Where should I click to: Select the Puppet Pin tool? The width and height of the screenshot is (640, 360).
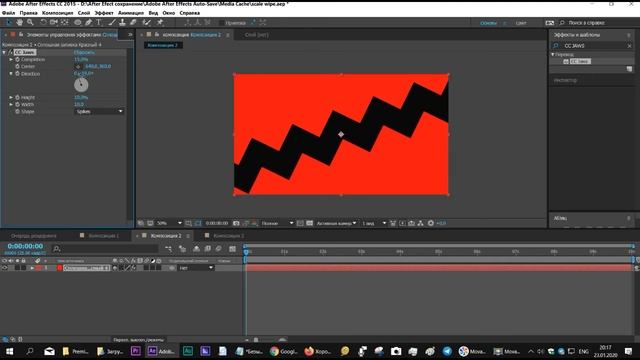(x=160, y=22)
